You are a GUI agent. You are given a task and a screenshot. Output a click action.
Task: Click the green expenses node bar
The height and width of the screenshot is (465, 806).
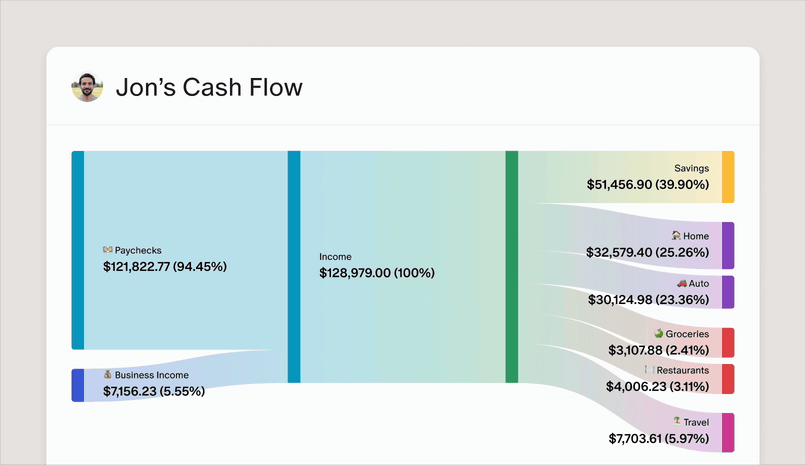[x=512, y=266]
